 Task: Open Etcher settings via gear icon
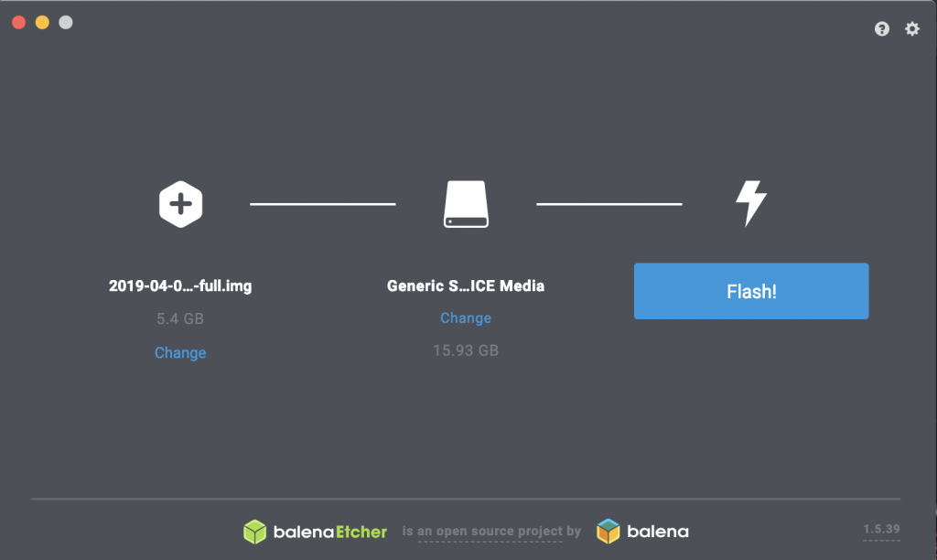click(x=912, y=28)
